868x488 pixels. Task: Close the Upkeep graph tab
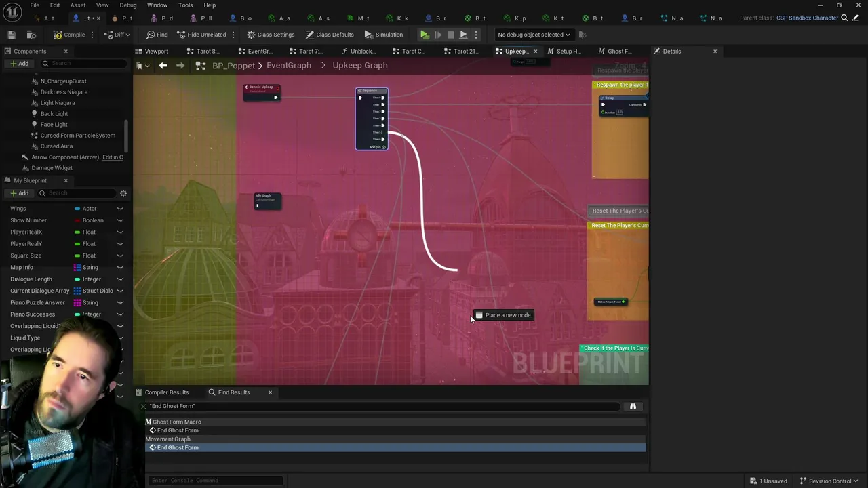(x=535, y=51)
